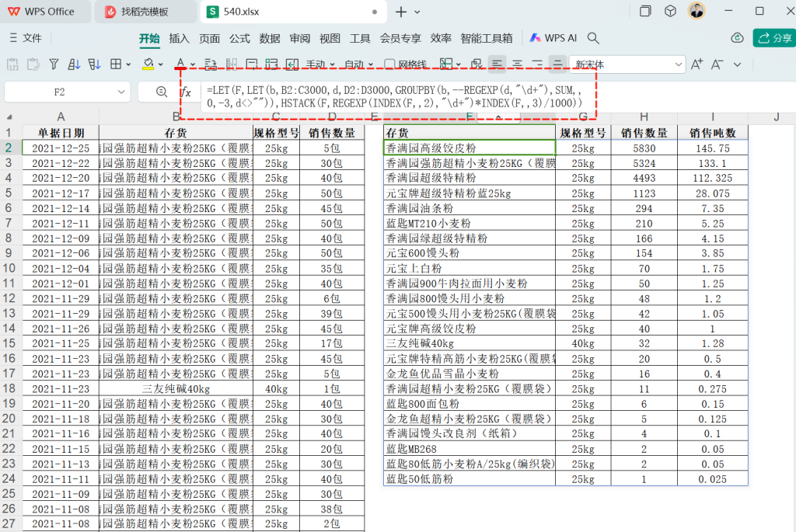Click the zoom magnifier beside formula bar

point(162,92)
